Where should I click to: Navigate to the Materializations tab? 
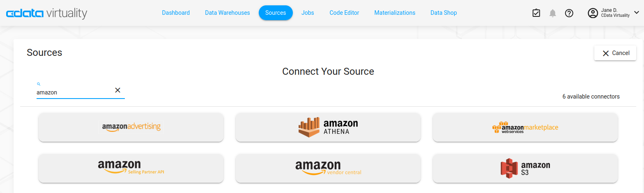tap(395, 13)
